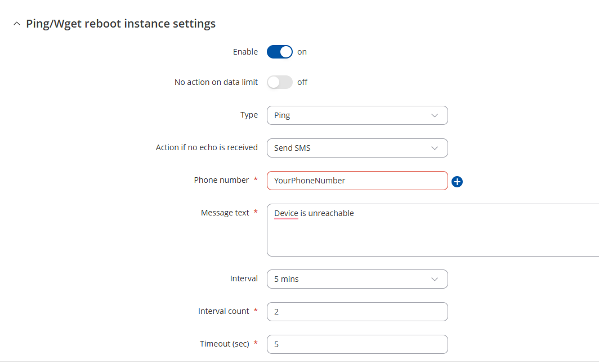
Task: Click the Phone number input field
Action: pyautogui.click(x=357, y=181)
